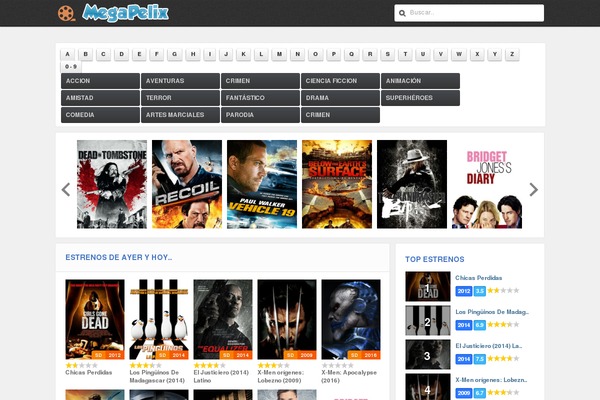Advance carousel with the right arrow

[533, 189]
